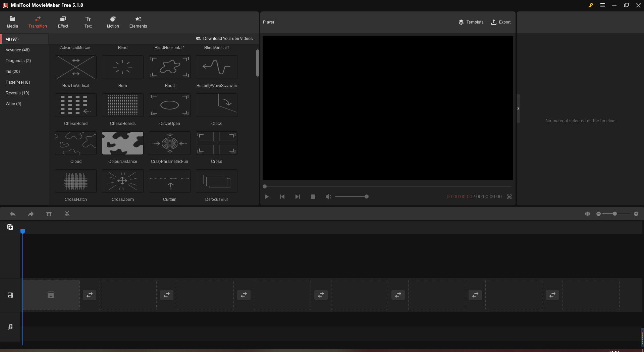644x352 pixels.
Task: Click Download YouTube Videos link
Action: 224,39
